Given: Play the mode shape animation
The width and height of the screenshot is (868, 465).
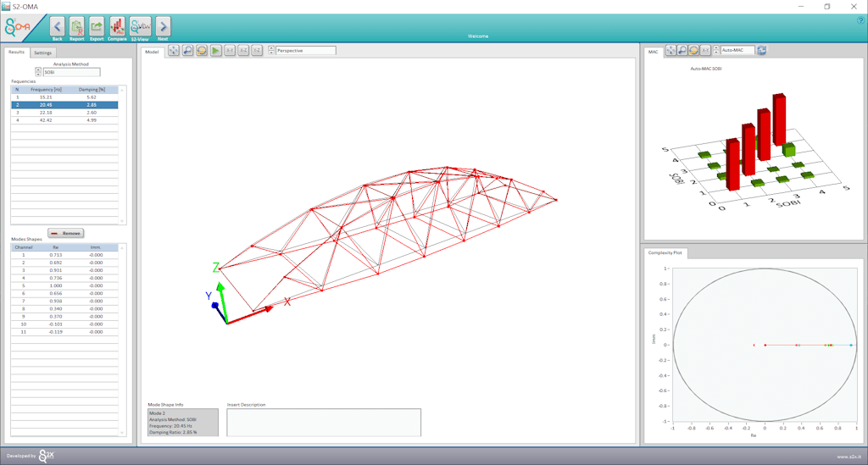Looking at the screenshot, I should (216, 50).
